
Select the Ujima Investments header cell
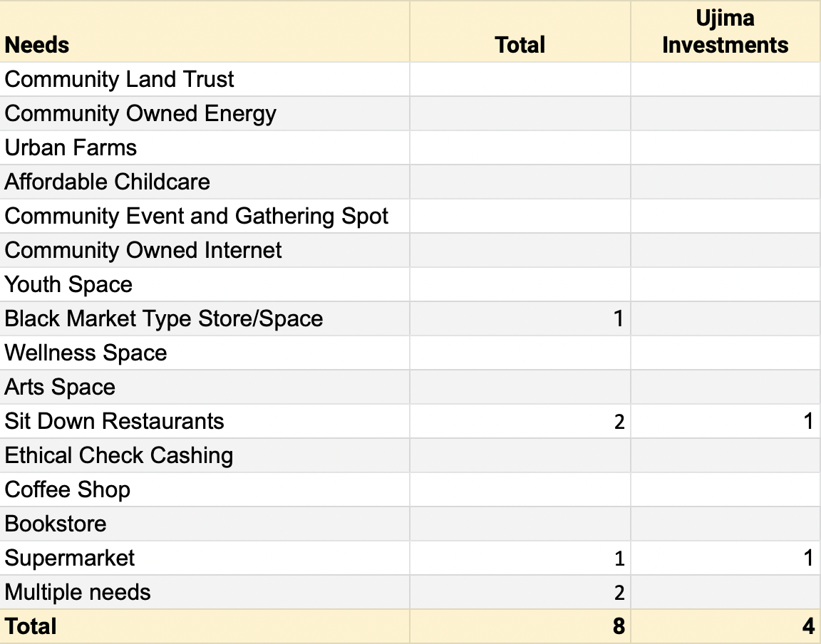pos(725,32)
